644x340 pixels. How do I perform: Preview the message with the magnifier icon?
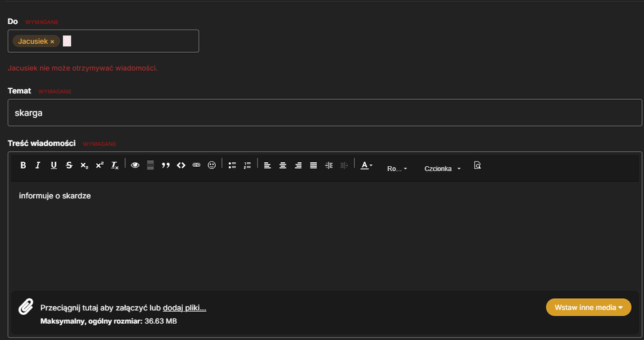click(477, 165)
